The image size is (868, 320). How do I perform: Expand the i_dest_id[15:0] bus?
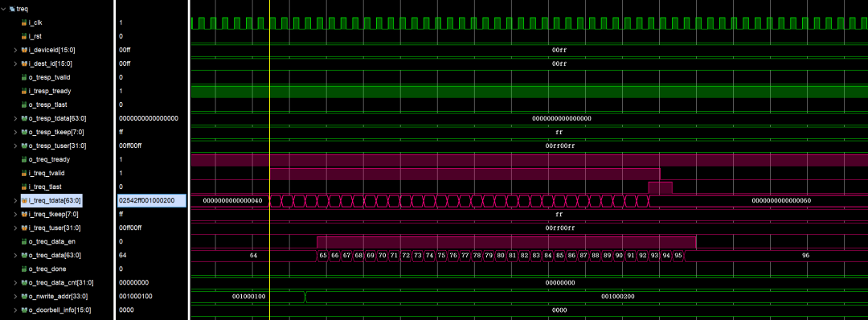(x=15, y=64)
